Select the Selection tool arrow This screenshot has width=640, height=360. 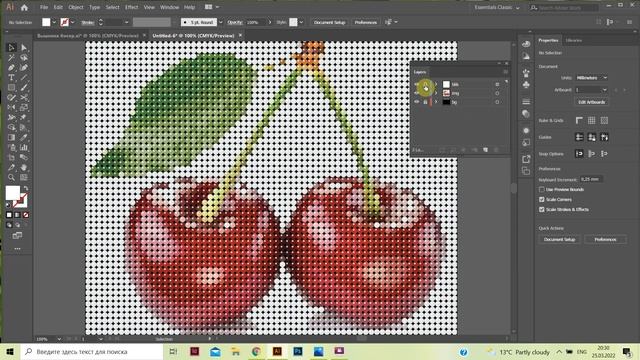coord(11,48)
